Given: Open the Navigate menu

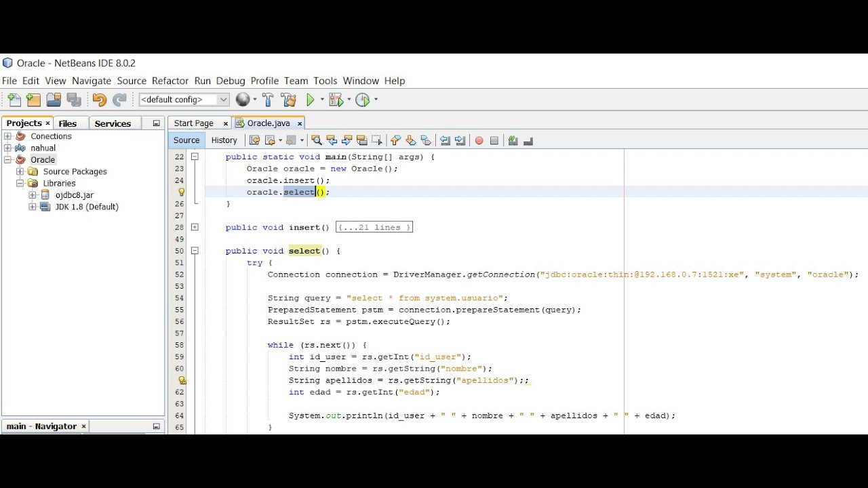Looking at the screenshot, I should [x=92, y=81].
